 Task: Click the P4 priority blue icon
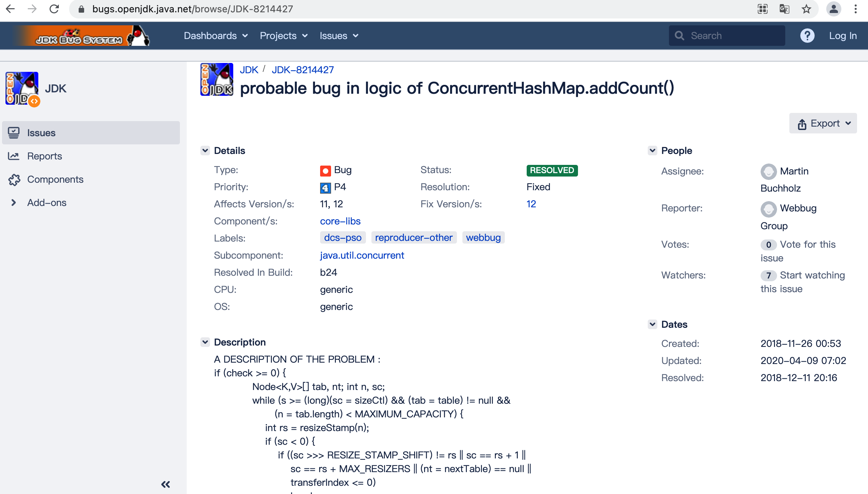click(325, 187)
